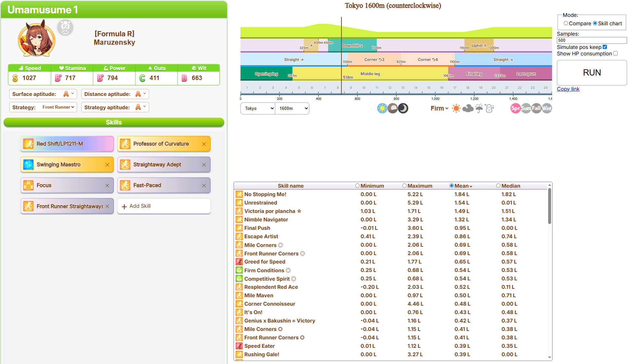Viewport: 628px width, 364px height.
Task: Choose sunny weather icon
Action: coord(456,108)
